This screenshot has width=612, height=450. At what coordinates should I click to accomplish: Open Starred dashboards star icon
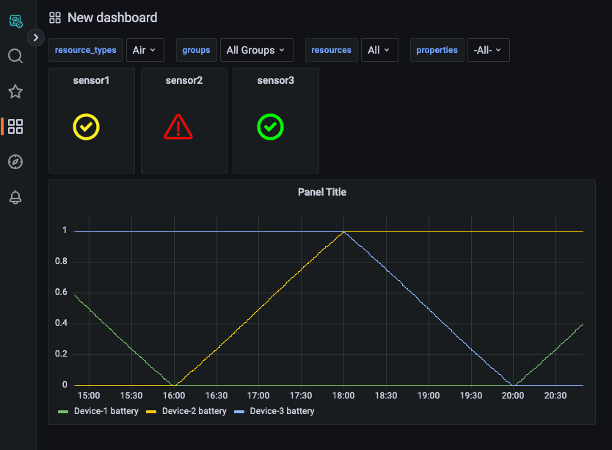(15, 91)
